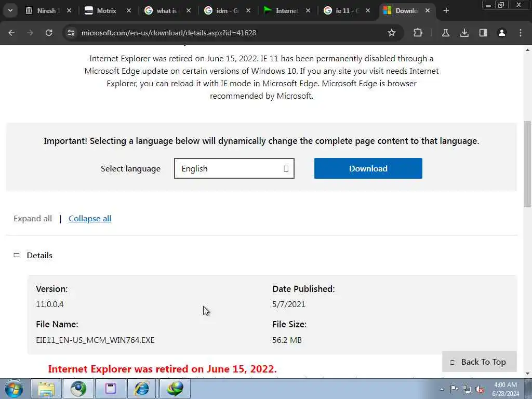The image size is (532, 399).
Task: Show hidden system tray icons
Action: pyautogui.click(x=442, y=389)
